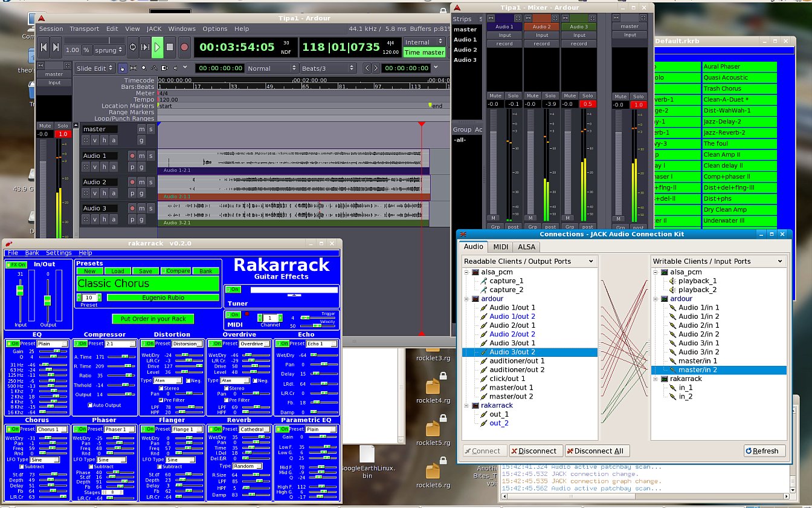This screenshot has width=812, height=508.
Task: Select capture_1 port in JACK connections
Action: [x=506, y=281]
